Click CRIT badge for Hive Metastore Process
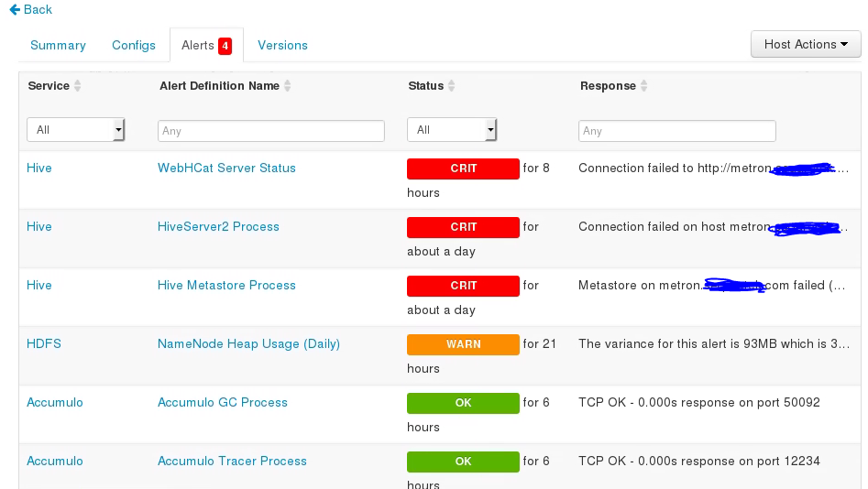Viewport: 868px width, 489px height. tap(464, 286)
